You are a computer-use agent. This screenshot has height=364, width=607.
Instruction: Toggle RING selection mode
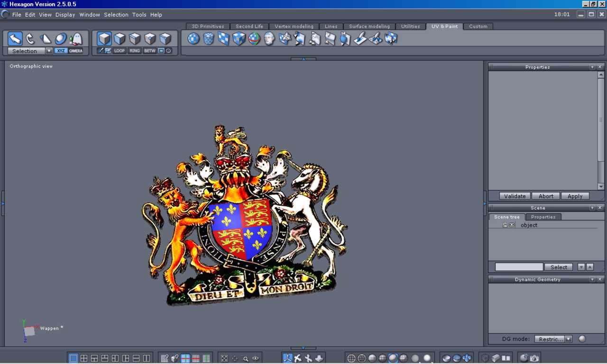click(x=135, y=51)
